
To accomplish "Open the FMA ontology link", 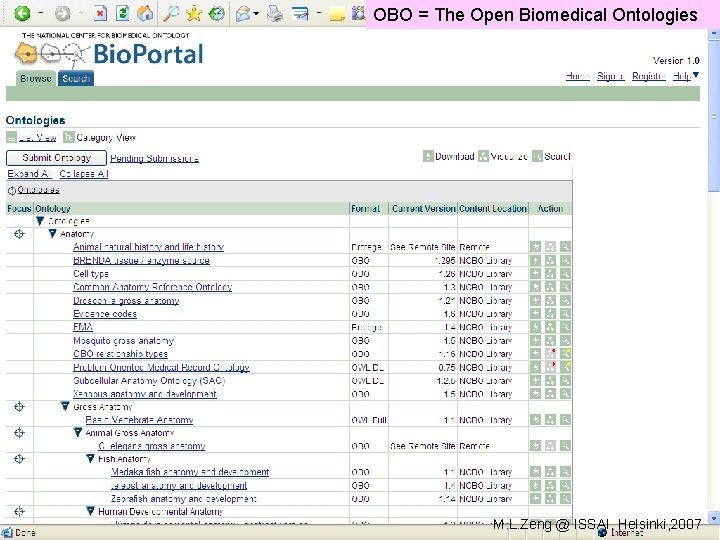I will pyautogui.click(x=83, y=327).
